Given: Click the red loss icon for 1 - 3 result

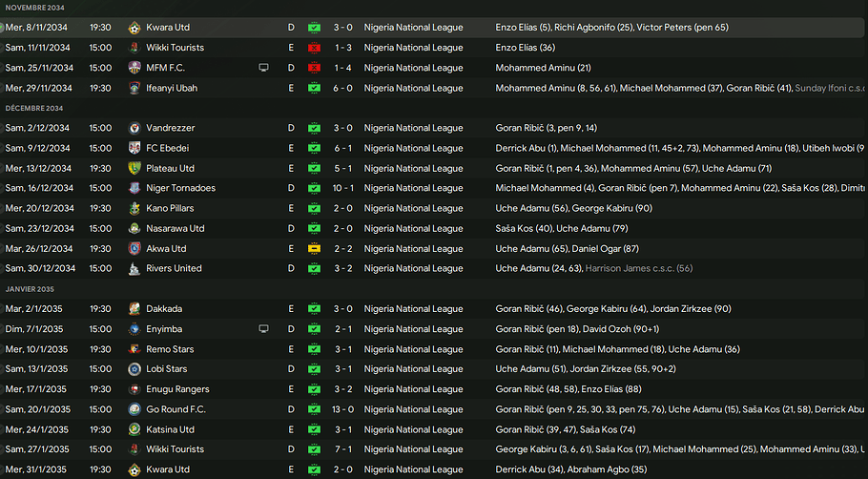Looking at the screenshot, I should (x=314, y=48).
